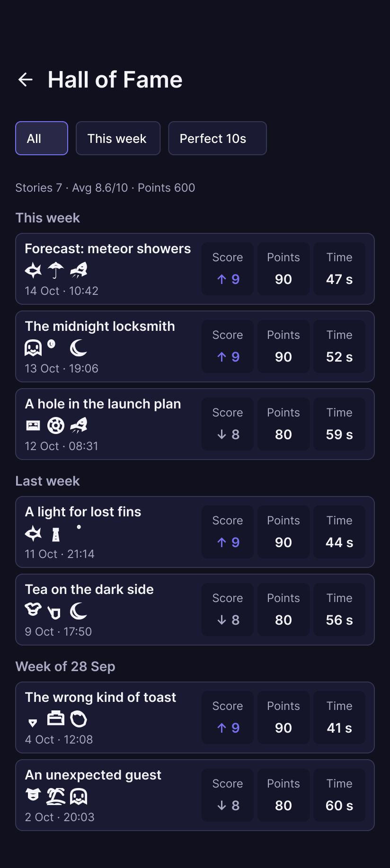Select the All filter chip
The width and height of the screenshot is (390, 868).
coord(42,138)
